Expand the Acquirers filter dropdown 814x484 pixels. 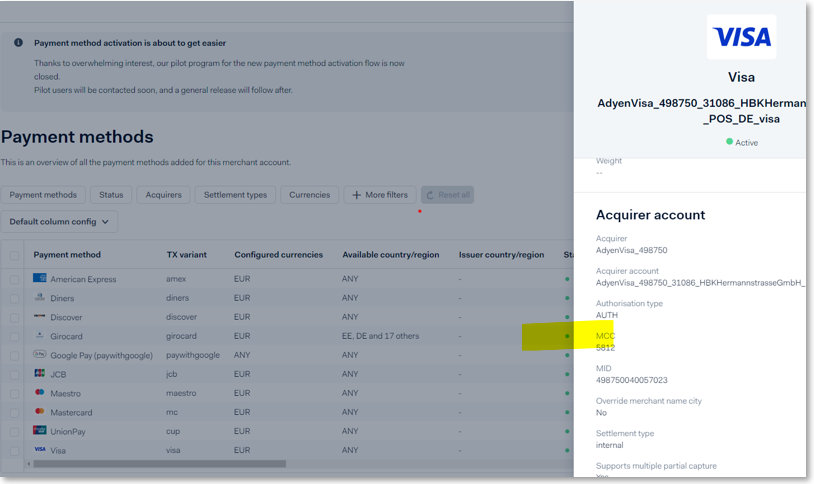tap(164, 195)
